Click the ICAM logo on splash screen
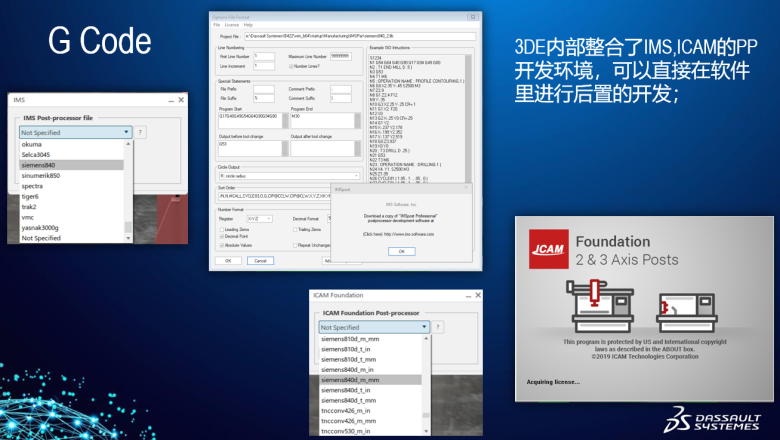Screen dimensions: 780x440 point(549,249)
